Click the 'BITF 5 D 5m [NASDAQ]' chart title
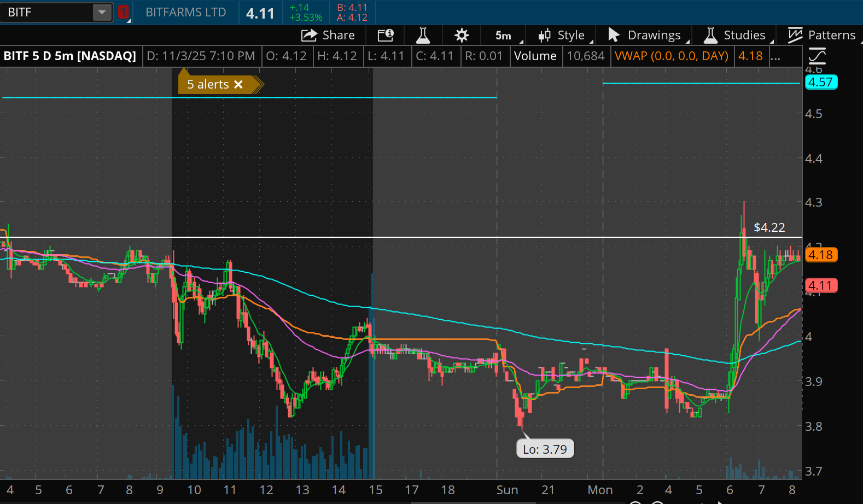The width and height of the screenshot is (863, 504). pyautogui.click(x=70, y=56)
